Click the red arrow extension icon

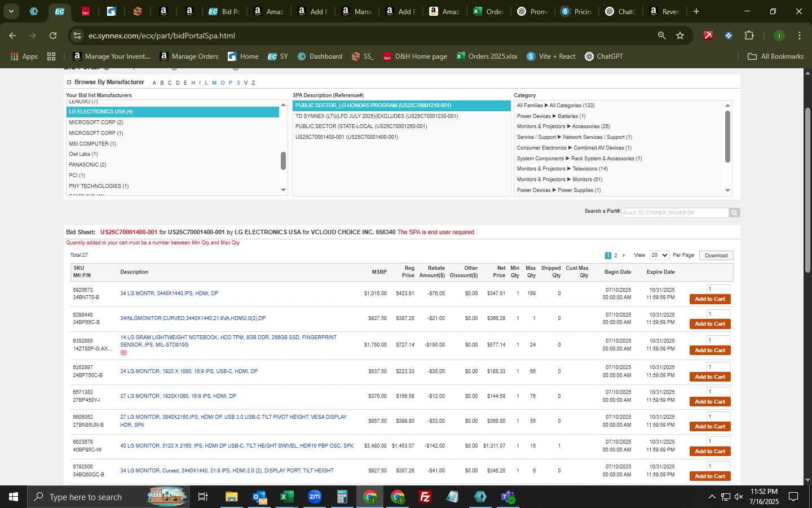point(708,36)
